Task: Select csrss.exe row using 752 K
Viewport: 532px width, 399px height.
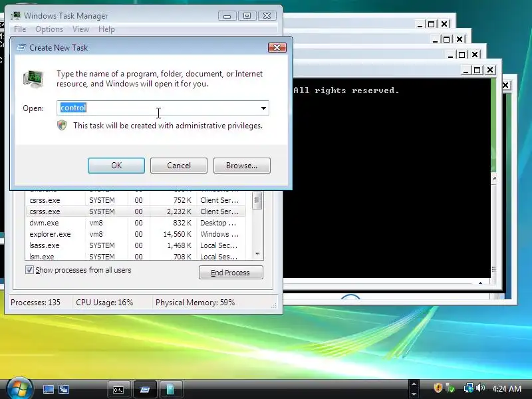Action: click(135, 200)
